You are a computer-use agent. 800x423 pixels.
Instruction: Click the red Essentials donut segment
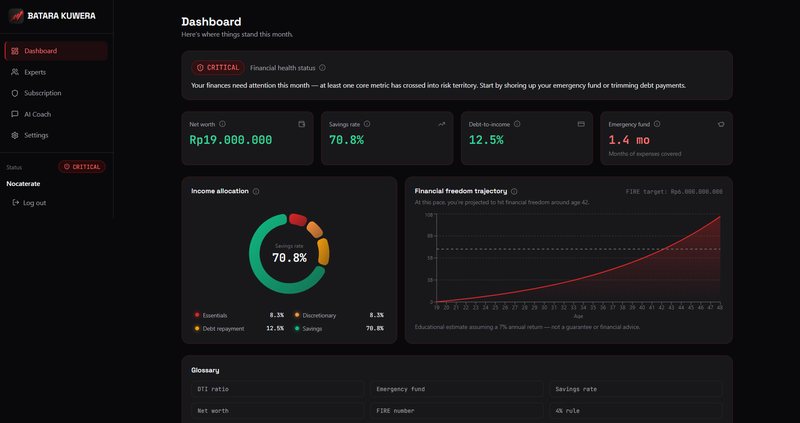point(298,220)
